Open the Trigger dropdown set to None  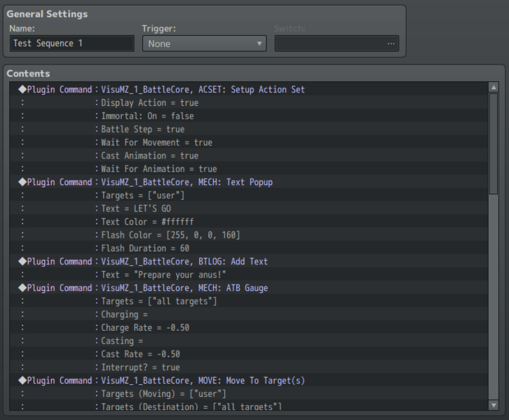(x=204, y=43)
